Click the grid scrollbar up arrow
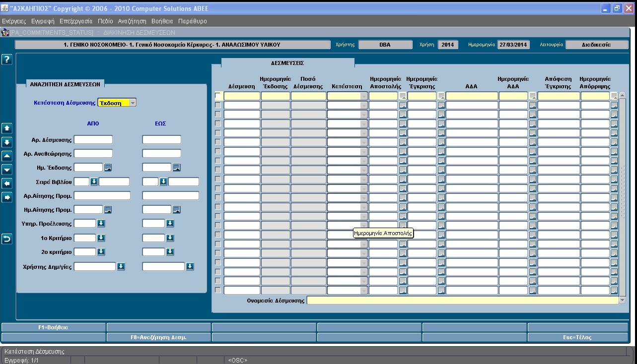This screenshot has width=637, height=364. (x=623, y=95)
